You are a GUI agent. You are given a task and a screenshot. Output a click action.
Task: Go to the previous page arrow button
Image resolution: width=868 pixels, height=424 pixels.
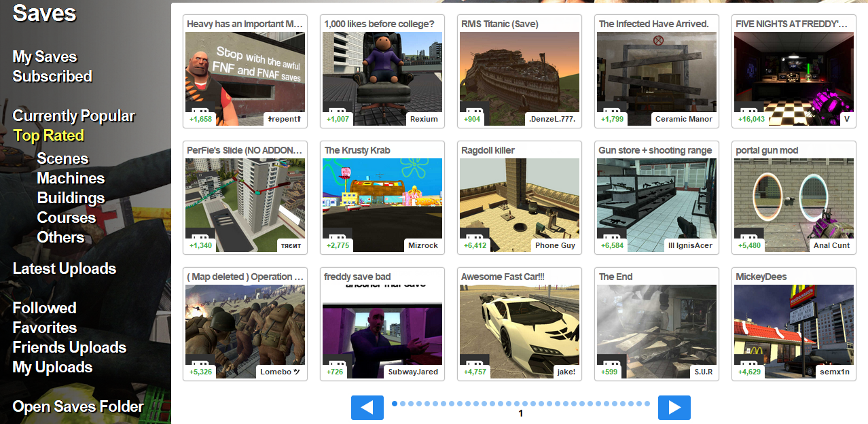367,408
